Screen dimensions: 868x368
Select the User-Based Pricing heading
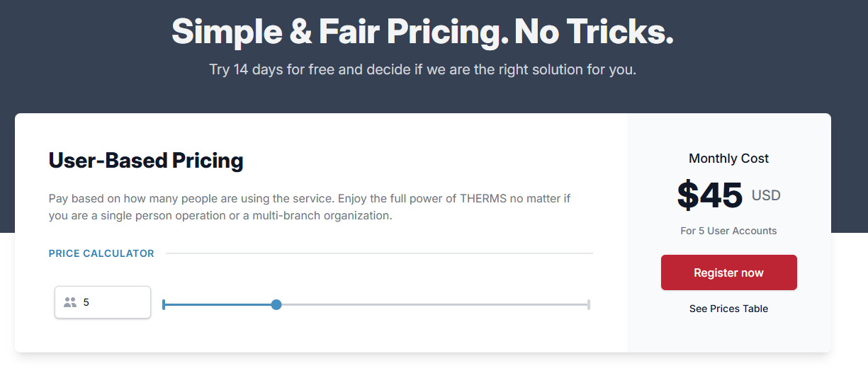(x=146, y=161)
